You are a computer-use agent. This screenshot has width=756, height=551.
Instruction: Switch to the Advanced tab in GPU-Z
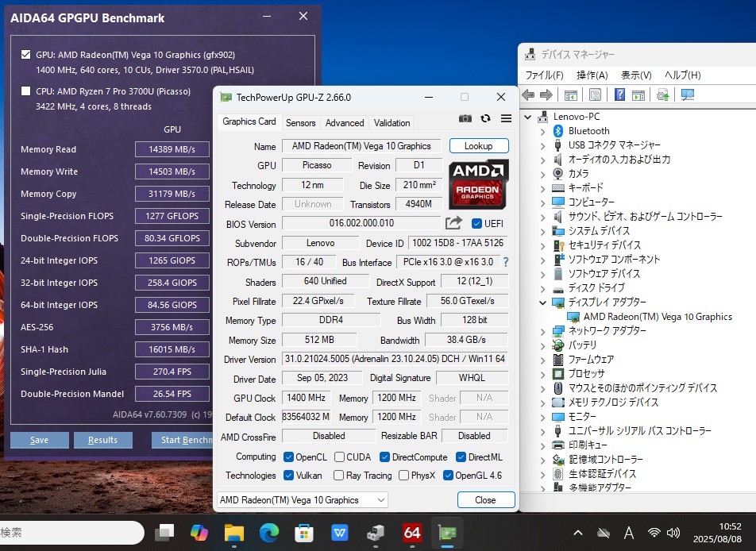(345, 122)
